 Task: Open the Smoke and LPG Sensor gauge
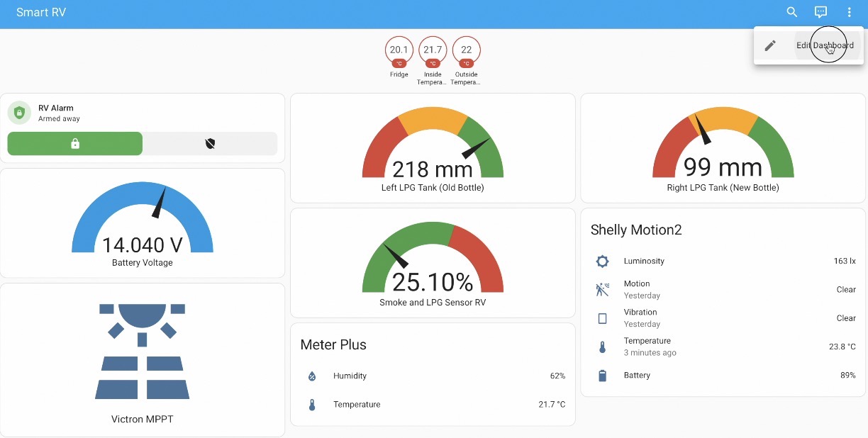pyautogui.click(x=433, y=263)
